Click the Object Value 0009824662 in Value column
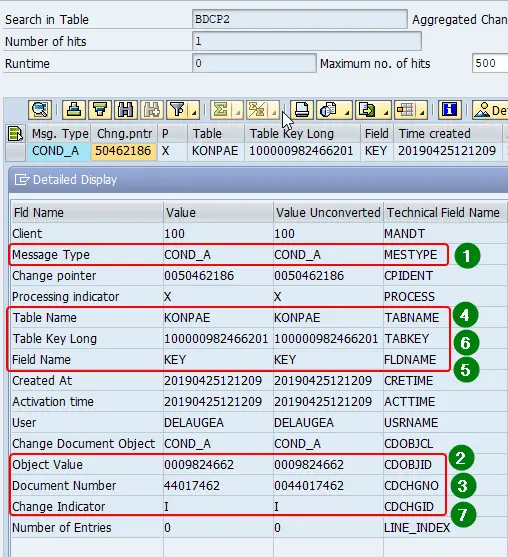Screen dimensions: 508x557 coord(199,465)
